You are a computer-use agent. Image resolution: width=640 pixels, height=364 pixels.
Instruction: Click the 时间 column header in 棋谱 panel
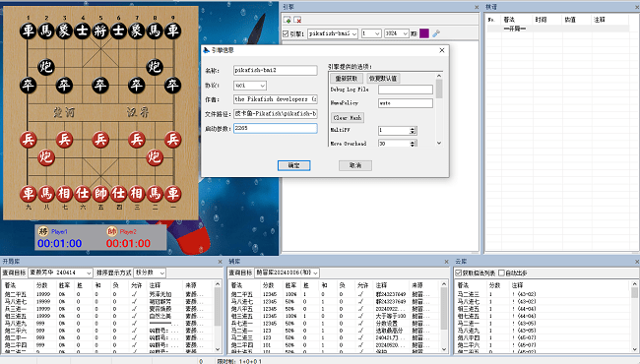tap(541, 20)
